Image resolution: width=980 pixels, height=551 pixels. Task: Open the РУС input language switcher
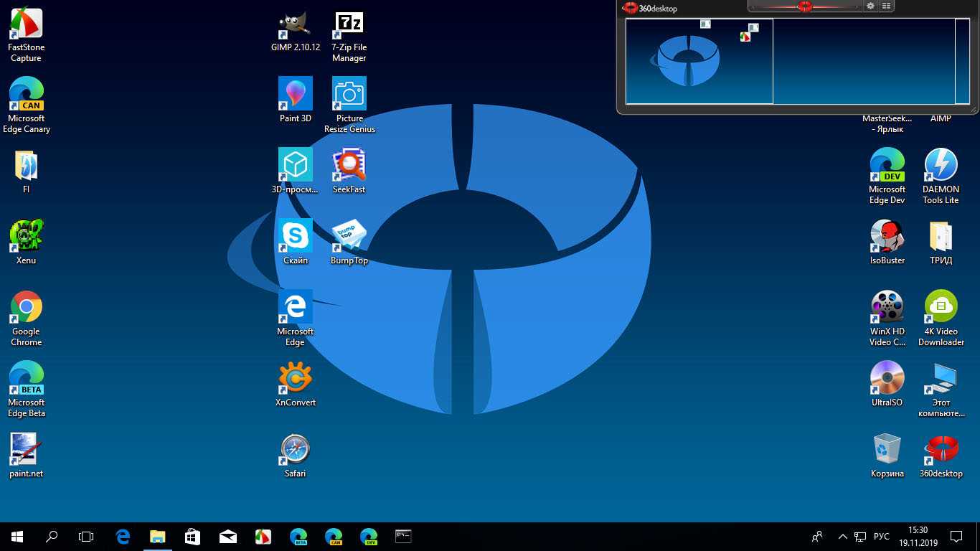point(882,537)
